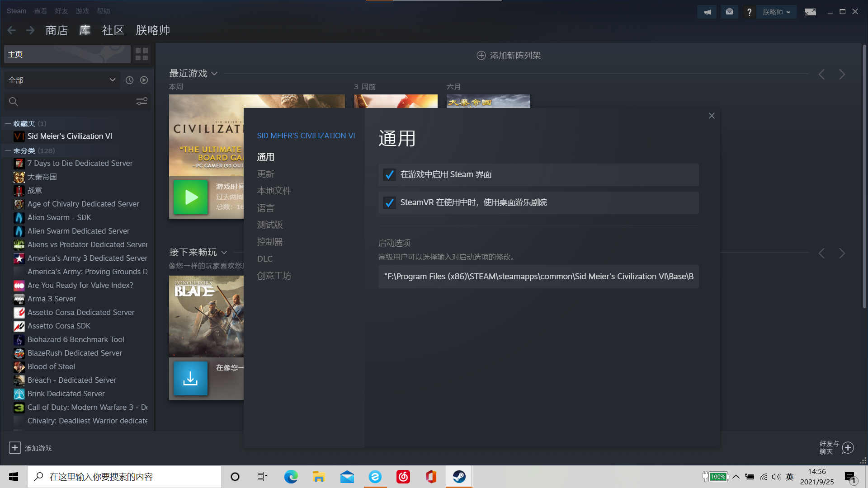Open the Steam menu

pyautogui.click(x=16, y=11)
